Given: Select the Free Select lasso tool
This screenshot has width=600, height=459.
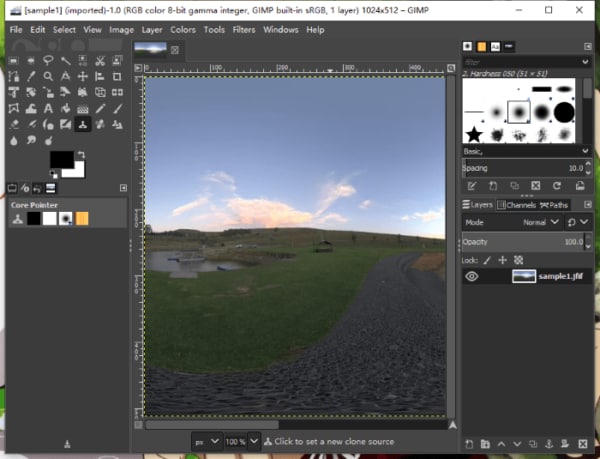Looking at the screenshot, I should 48,60.
